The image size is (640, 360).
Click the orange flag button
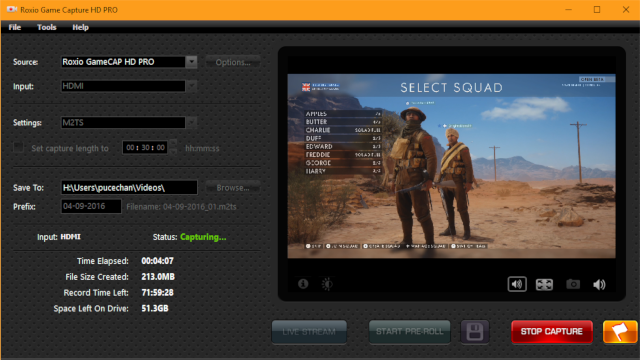[620, 331]
